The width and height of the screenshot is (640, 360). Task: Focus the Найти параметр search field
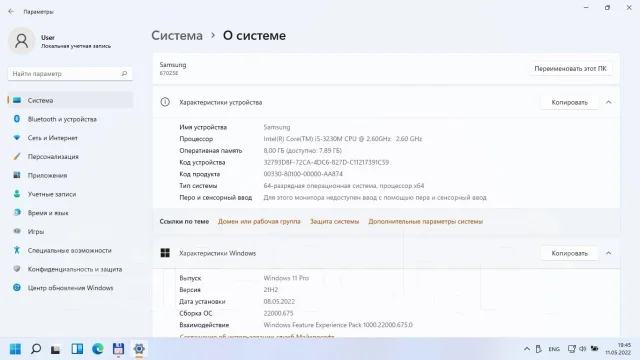(70, 73)
